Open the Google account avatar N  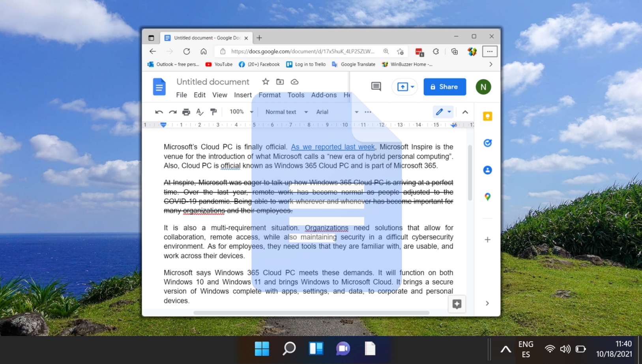483,87
